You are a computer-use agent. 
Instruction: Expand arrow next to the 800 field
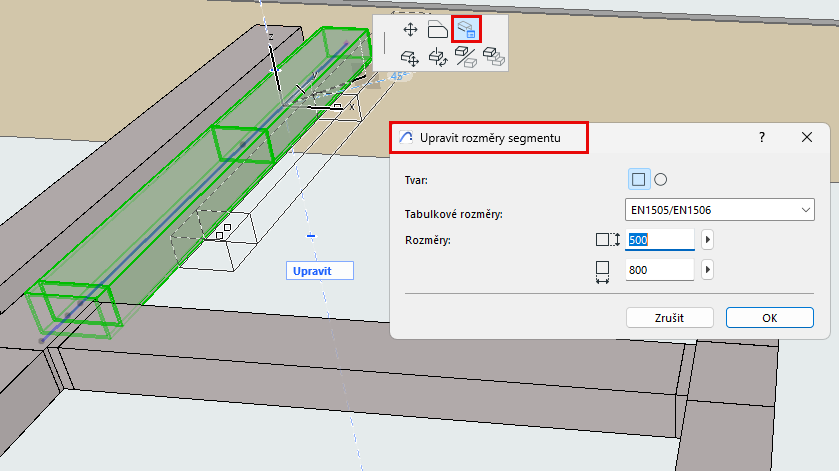(707, 270)
